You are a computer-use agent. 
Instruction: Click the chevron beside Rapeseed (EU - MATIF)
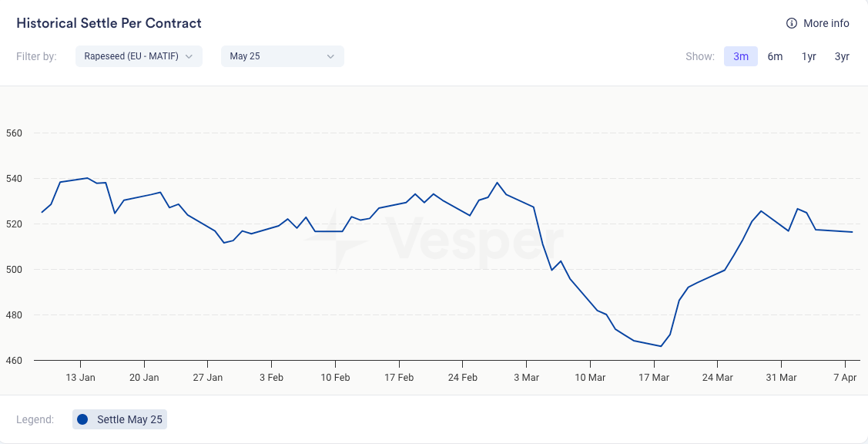pos(189,56)
